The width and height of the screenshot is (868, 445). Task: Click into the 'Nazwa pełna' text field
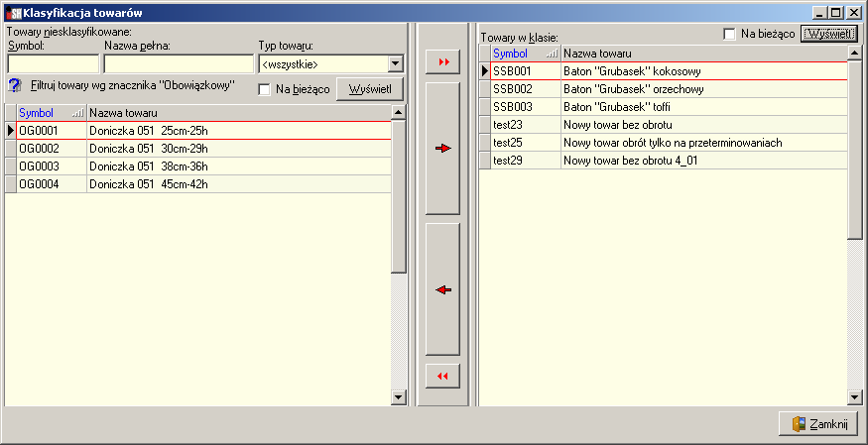[x=179, y=64]
